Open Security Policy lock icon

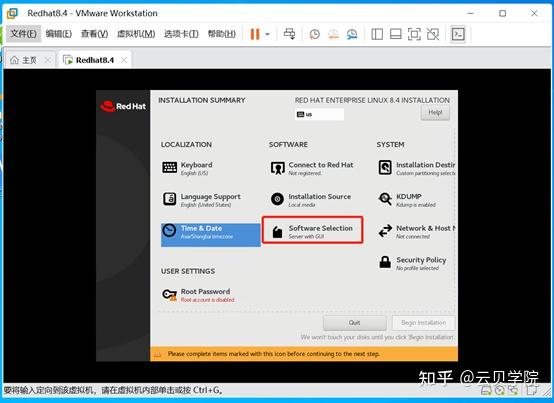click(x=385, y=262)
